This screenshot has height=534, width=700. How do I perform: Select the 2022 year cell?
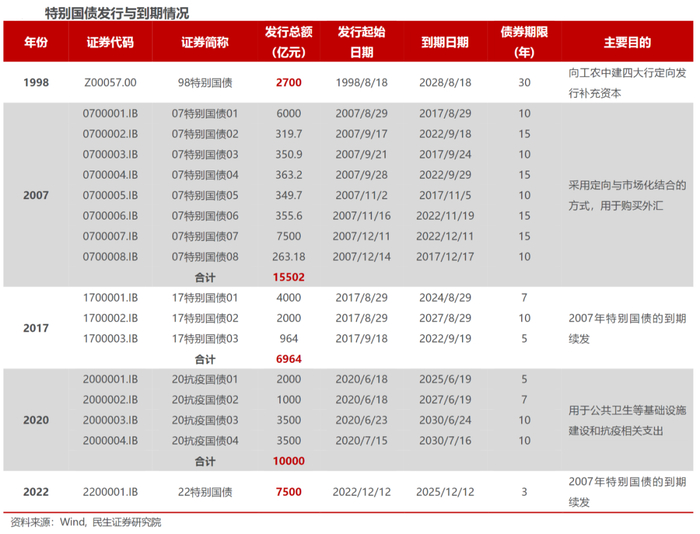click(36, 492)
